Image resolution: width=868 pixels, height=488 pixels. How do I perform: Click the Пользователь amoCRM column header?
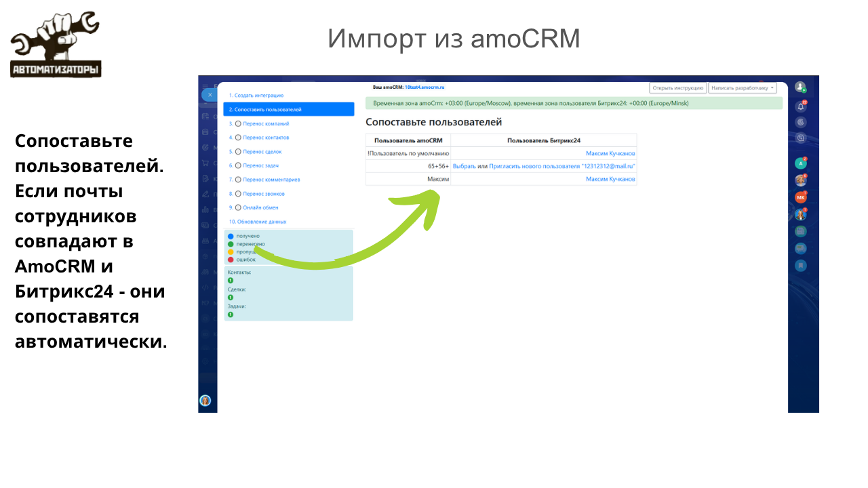(x=408, y=140)
